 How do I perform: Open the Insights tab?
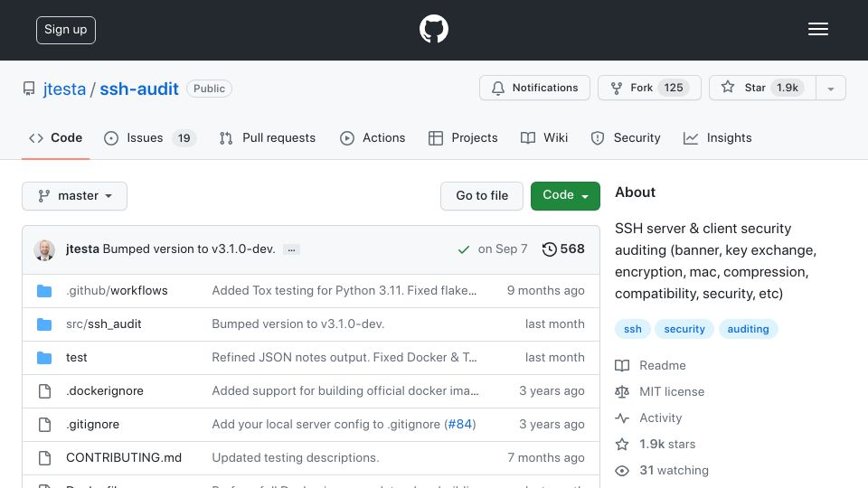coord(717,137)
